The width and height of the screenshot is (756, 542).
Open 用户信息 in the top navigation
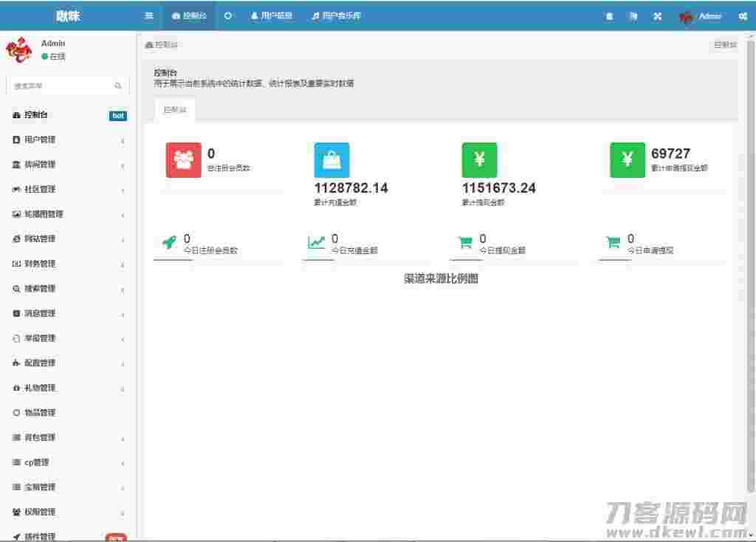tap(272, 16)
